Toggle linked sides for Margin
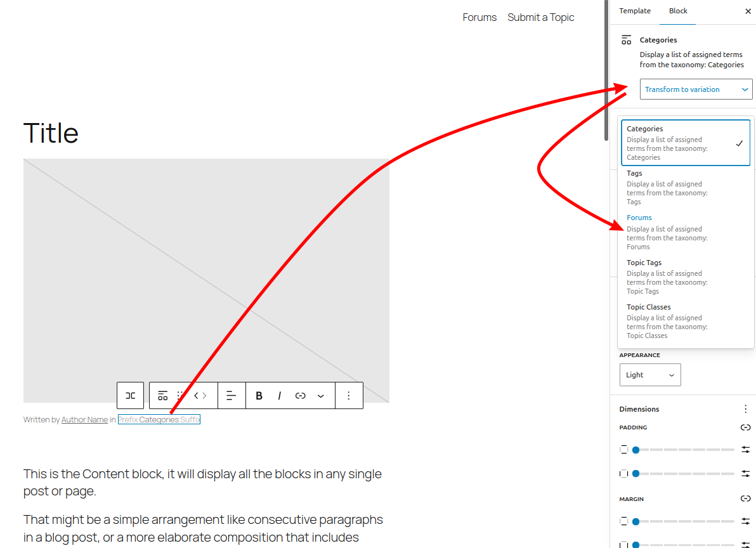 pos(745,499)
